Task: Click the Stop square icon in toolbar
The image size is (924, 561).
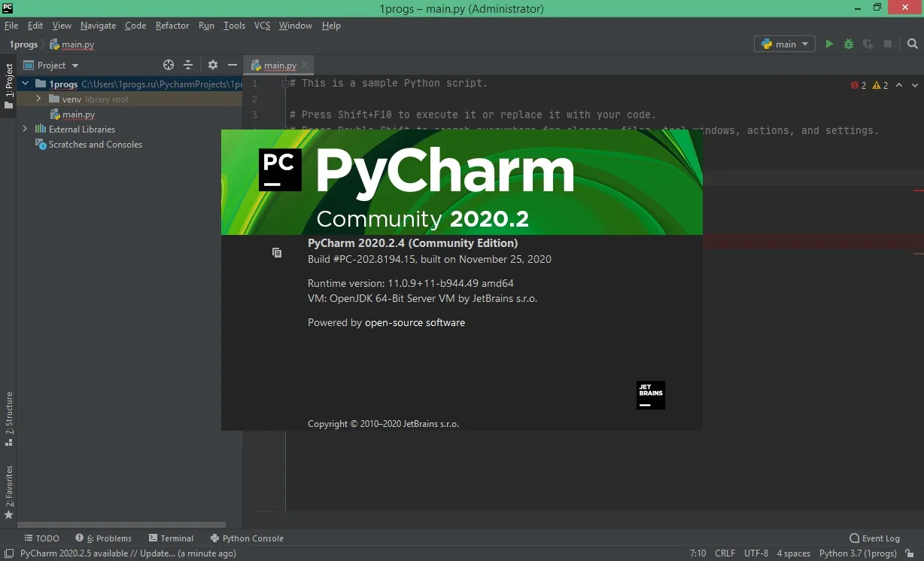Action: coord(888,44)
